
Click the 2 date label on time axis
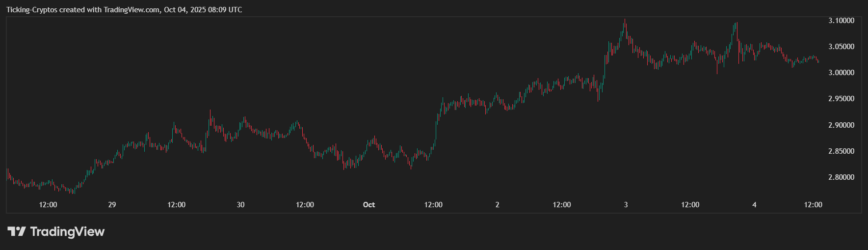click(497, 205)
